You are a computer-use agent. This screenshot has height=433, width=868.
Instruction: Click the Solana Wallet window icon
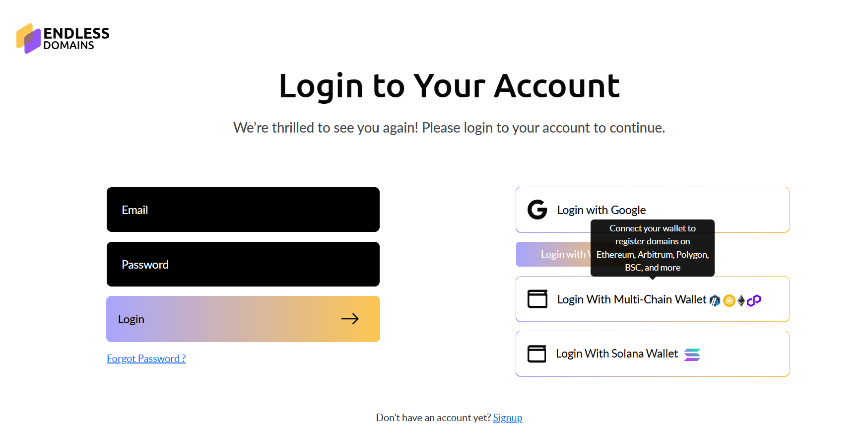pos(536,354)
